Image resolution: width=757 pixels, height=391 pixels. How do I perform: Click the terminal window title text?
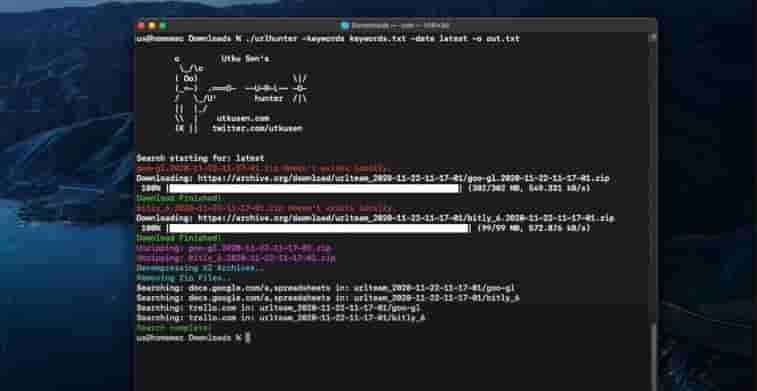[x=400, y=26]
